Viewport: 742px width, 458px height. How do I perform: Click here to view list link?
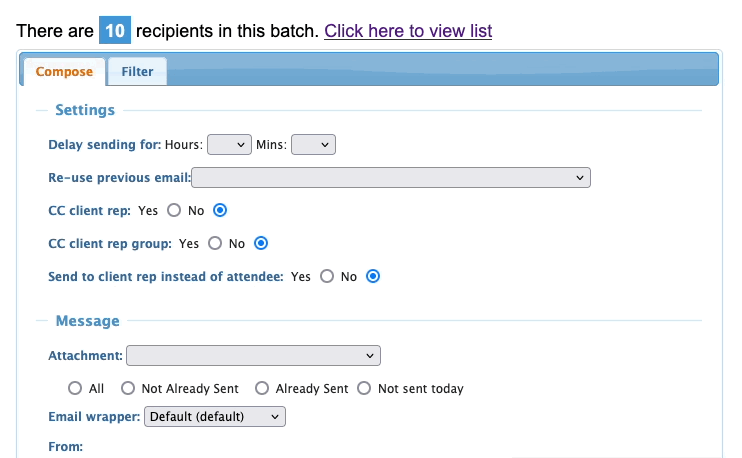408,30
